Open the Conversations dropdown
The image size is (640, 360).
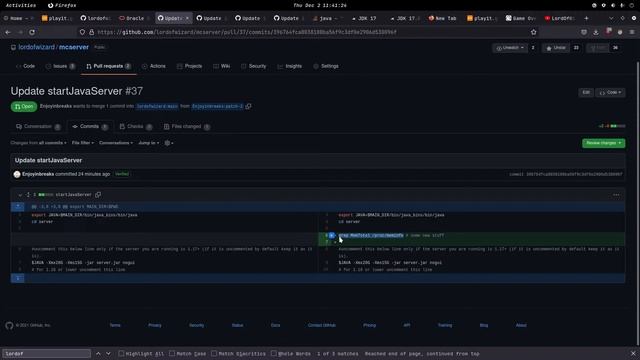[x=116, y=143]
